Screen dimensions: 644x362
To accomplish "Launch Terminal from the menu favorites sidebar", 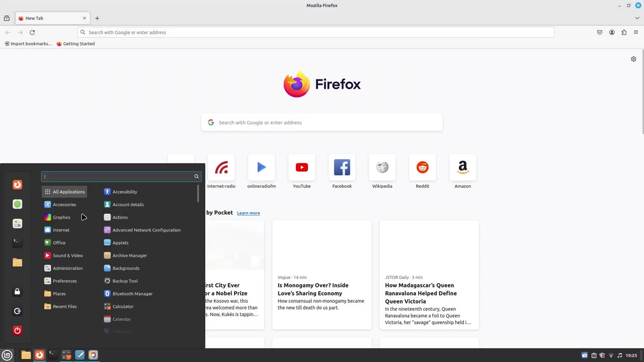I will click(17, 243).
